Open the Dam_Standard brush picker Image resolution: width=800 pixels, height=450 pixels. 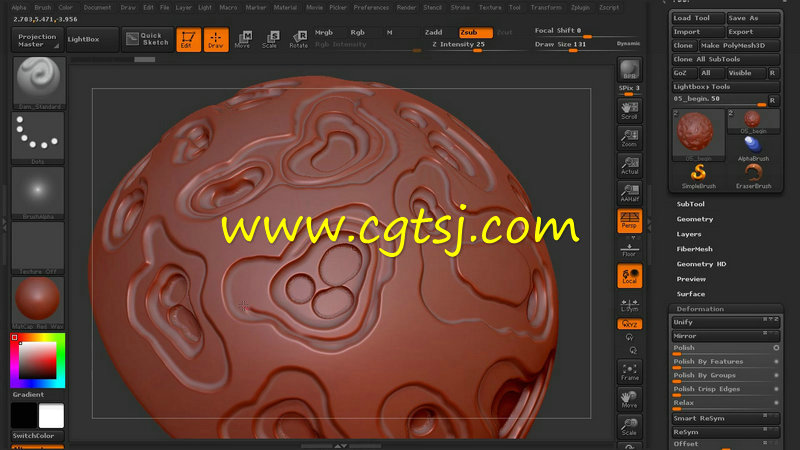[x=38, y=83]
